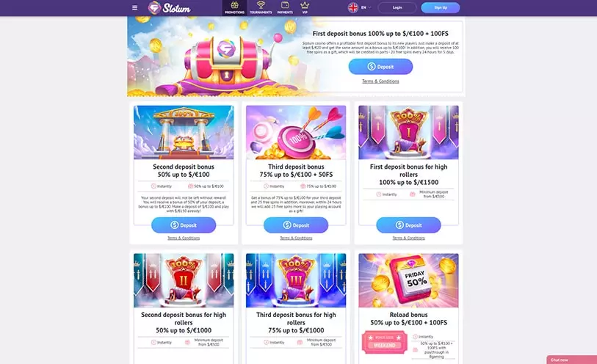Select the Second deposit high rollers throne image
The width and height of the screenshot is (597, 364).
(184, 280)
